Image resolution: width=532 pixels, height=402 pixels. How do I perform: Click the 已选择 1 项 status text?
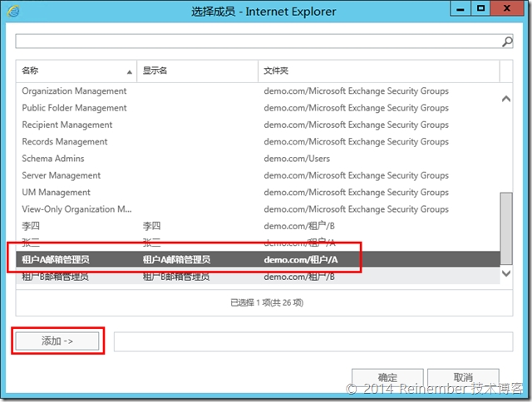[267, 302]
